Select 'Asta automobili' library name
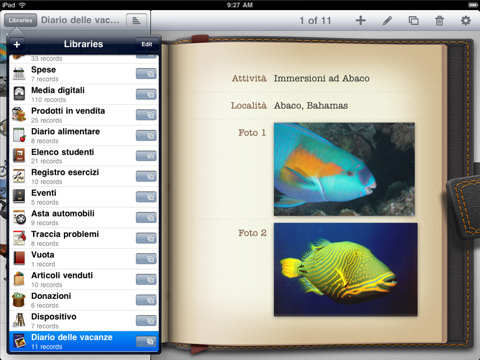The height and width of the screenshot is (360, 480). point(63,214)
